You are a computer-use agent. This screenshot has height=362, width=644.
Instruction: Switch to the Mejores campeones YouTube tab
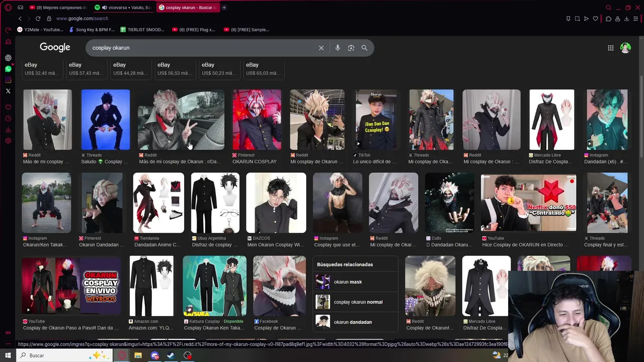59,8
